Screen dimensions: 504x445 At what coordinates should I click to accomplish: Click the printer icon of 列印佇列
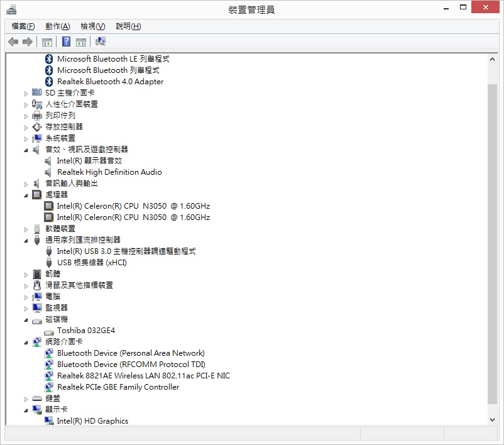click(37, 116)
